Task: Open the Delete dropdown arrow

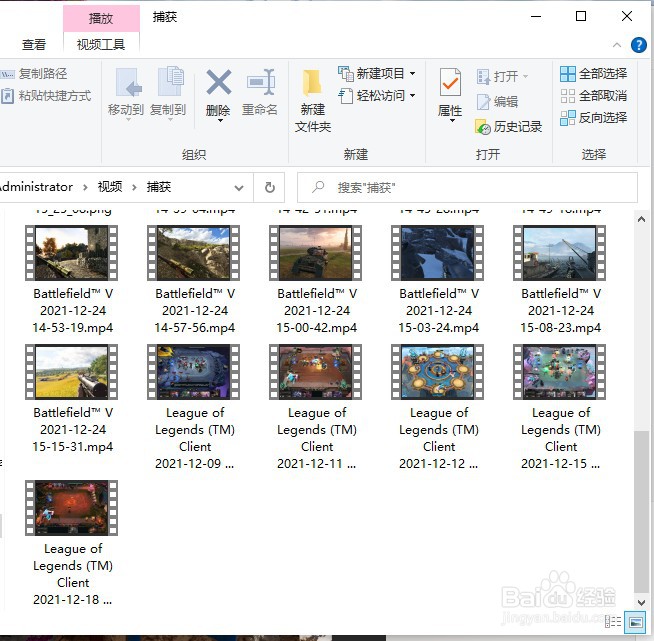Action: (x=220, y=121)
